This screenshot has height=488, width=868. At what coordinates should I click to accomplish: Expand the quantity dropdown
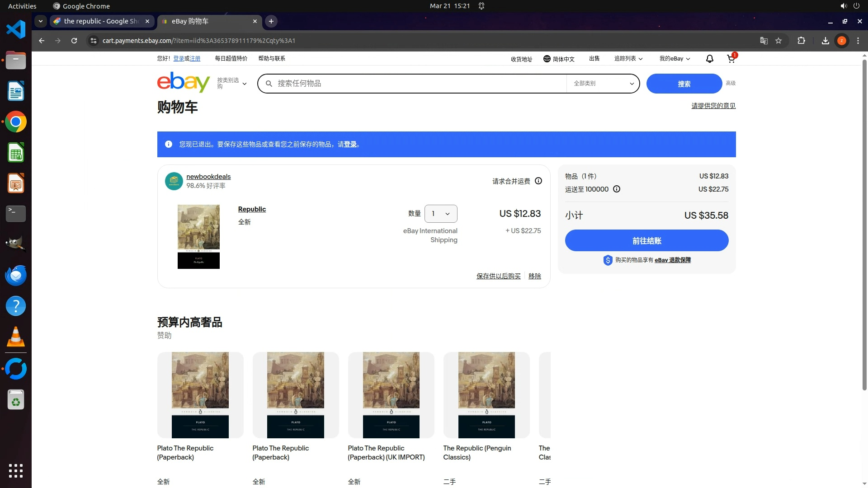(x=441, y=214)
